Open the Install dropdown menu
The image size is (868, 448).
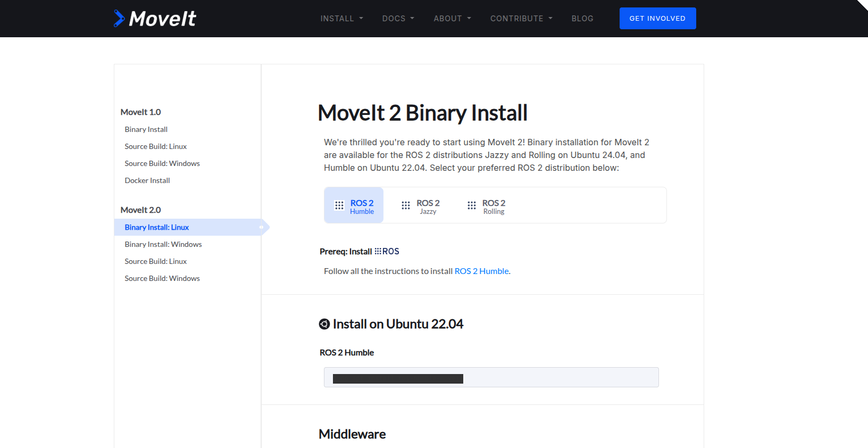point(341,19)
